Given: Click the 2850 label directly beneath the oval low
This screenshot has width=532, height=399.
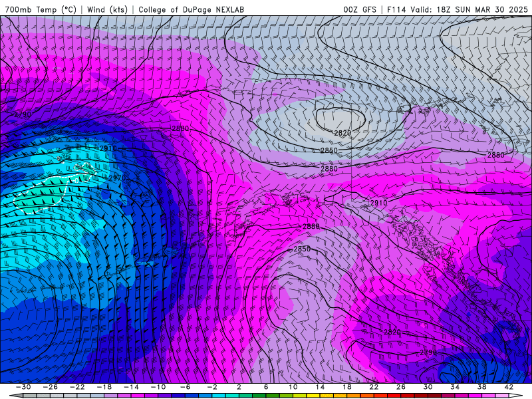Looking at the screenshot, I should pos(329,150).
